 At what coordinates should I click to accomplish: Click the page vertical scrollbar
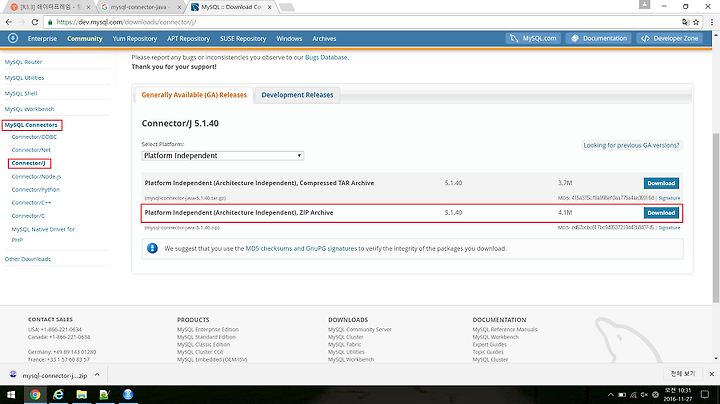pyautogui.click(x=716, y=218)
